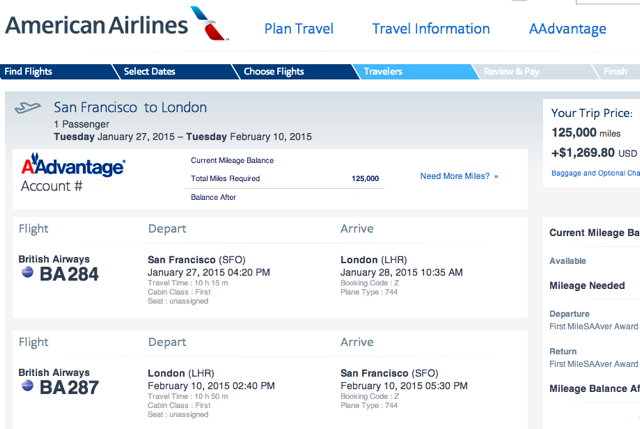Select the Finish step tab
The image size is (640, 429).
point(616,71)
